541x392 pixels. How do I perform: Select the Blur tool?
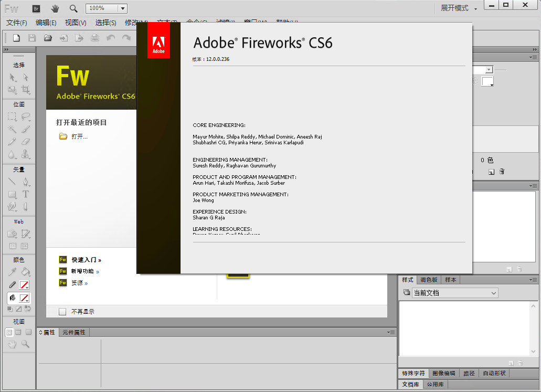click(x=12, y=154)
